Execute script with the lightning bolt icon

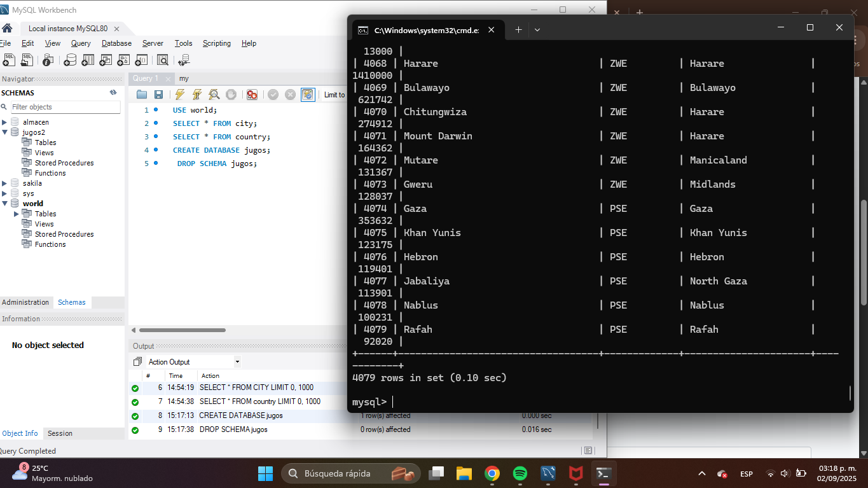pos(180,95)
